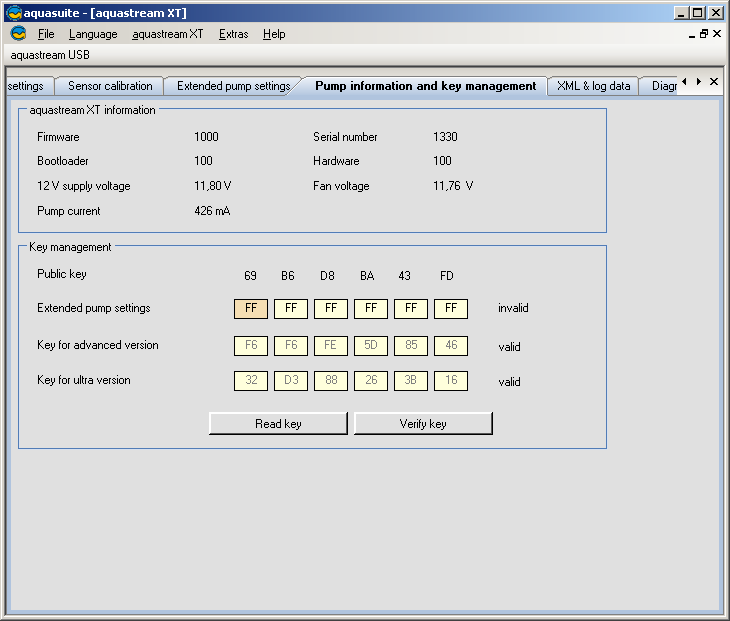Click the Bootloader label

pyautogui.click(x=63, y=161)
